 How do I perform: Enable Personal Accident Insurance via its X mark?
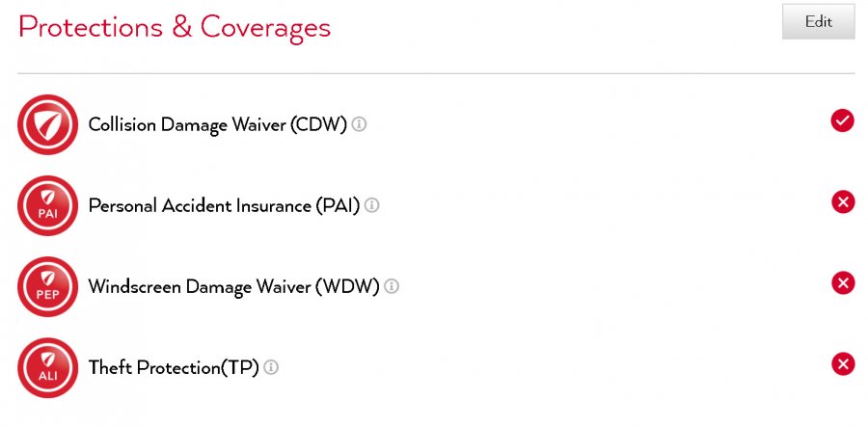[842, 201]
